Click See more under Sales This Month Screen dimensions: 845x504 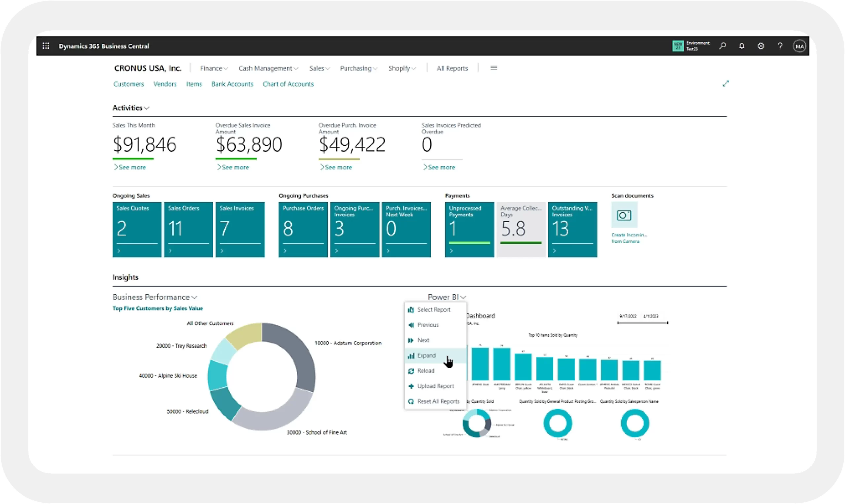pos(132,167)
